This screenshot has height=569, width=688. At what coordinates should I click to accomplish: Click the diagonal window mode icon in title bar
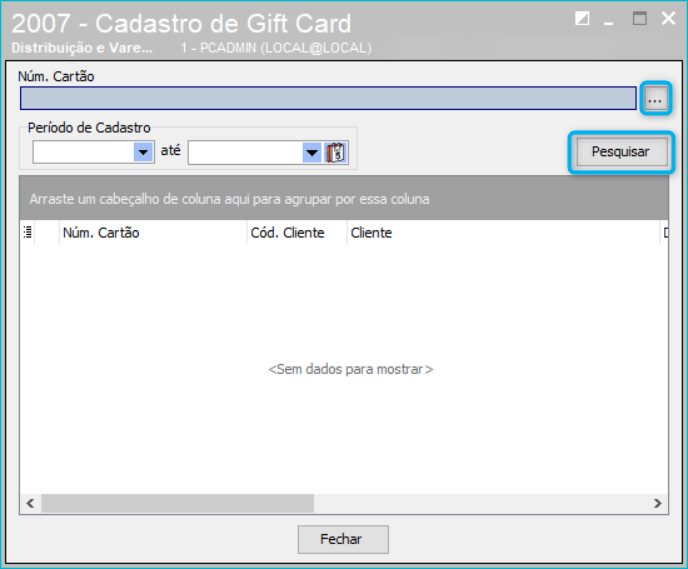[582, 19]
